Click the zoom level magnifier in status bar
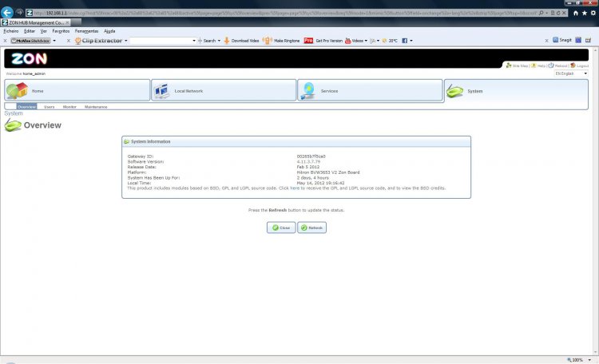Viewport: 599px width, 364px height. [x=569, y=360]
